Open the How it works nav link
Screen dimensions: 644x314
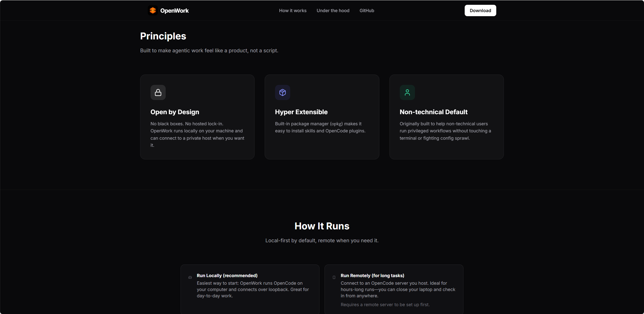click(293, 11)
